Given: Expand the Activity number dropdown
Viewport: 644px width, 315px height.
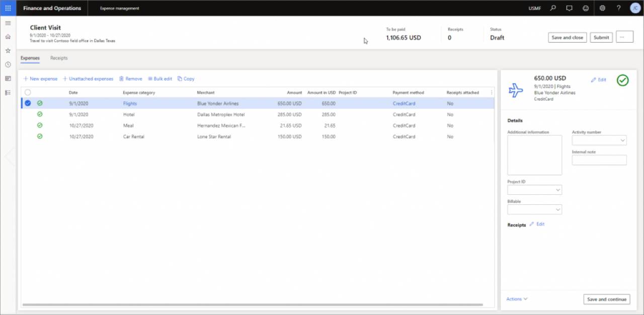Looking at the screenshot, I should click(x=623, y=140).
